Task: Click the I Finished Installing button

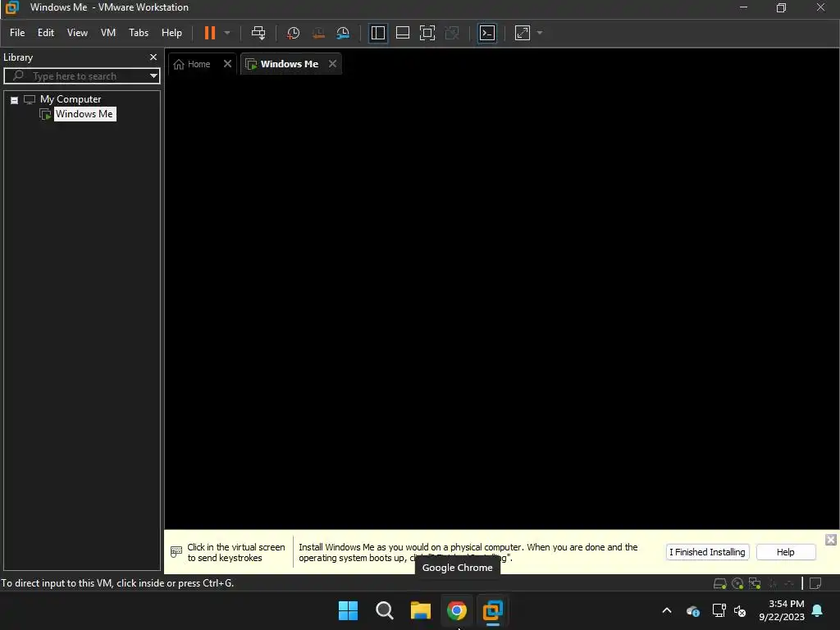Action: pos(707,552)
